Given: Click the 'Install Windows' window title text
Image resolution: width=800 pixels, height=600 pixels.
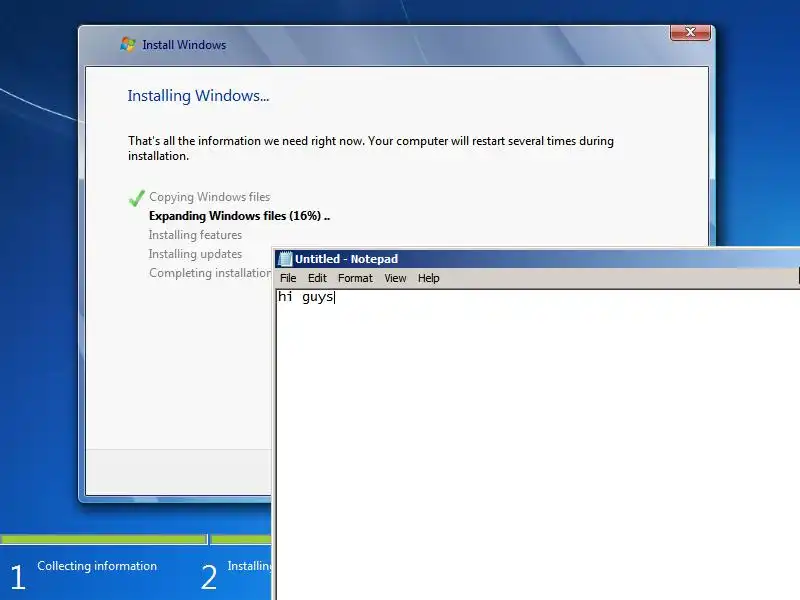Looking at the screenshot, I should point(184,45).
